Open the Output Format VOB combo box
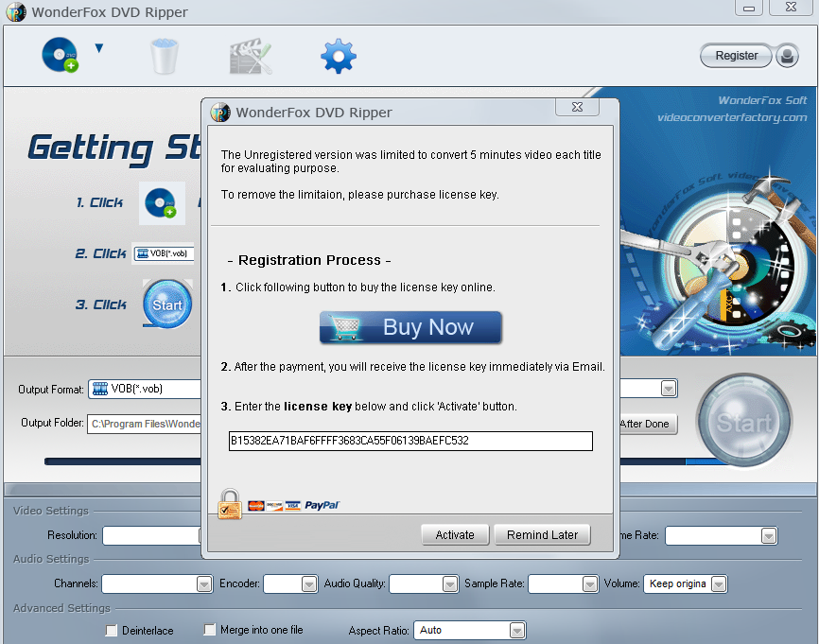Screen dimensions: 819x644 coord(144,389)
